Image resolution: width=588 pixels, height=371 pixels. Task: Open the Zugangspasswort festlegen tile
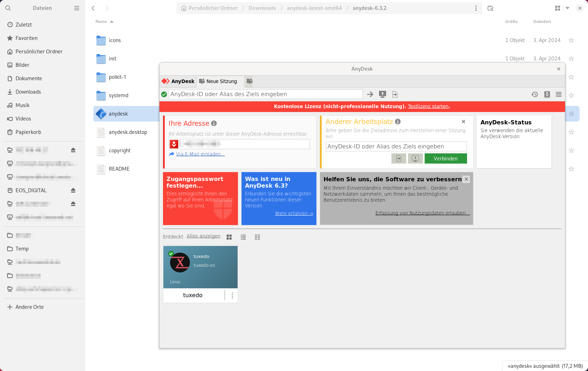click(x=200, y=199)
